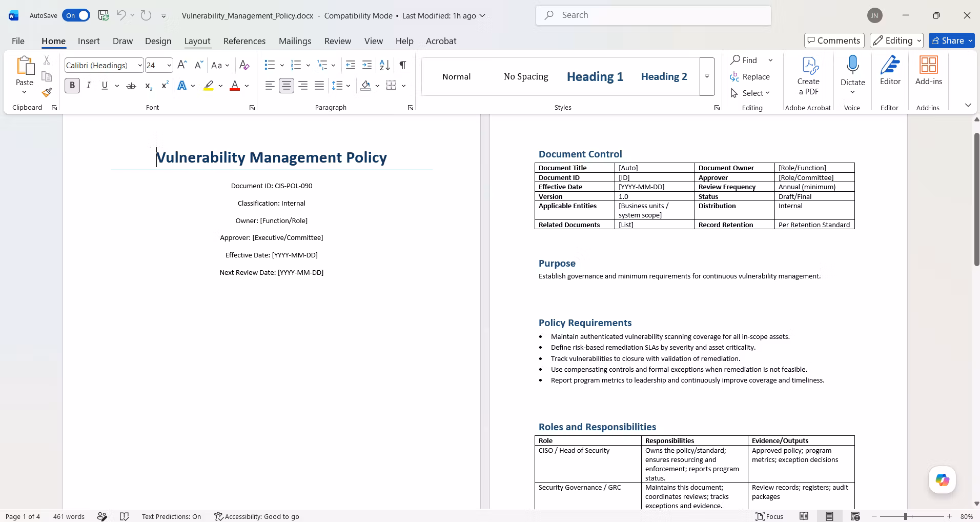Go to the References tab
Screen dimensions: 980x522
pyautogui.click(x=244, y=41)
